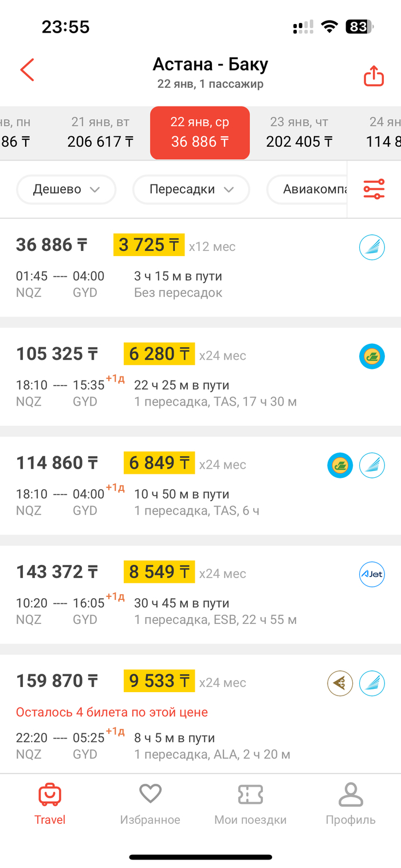The width and height of the screenshot is (401, 868).
Task: Select the 21 янв, вт date
Action: tap(100, 132)
